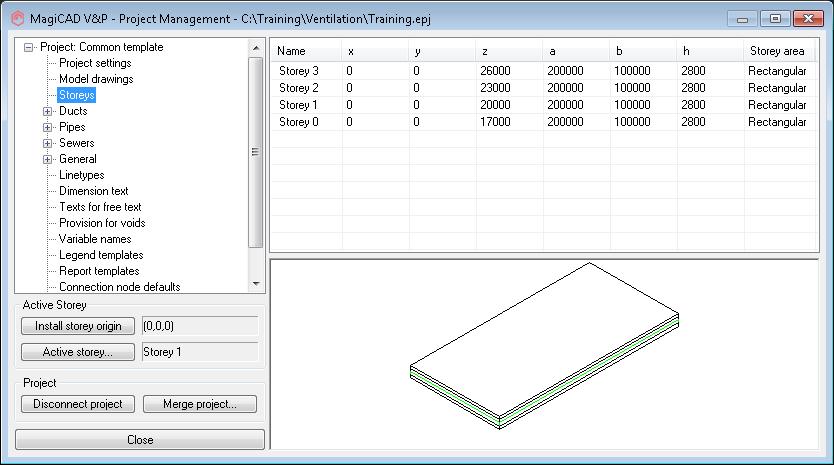Screen dimensions: 834x465
Task: Open Linetypes in the project tree
Action: [81, 175]
